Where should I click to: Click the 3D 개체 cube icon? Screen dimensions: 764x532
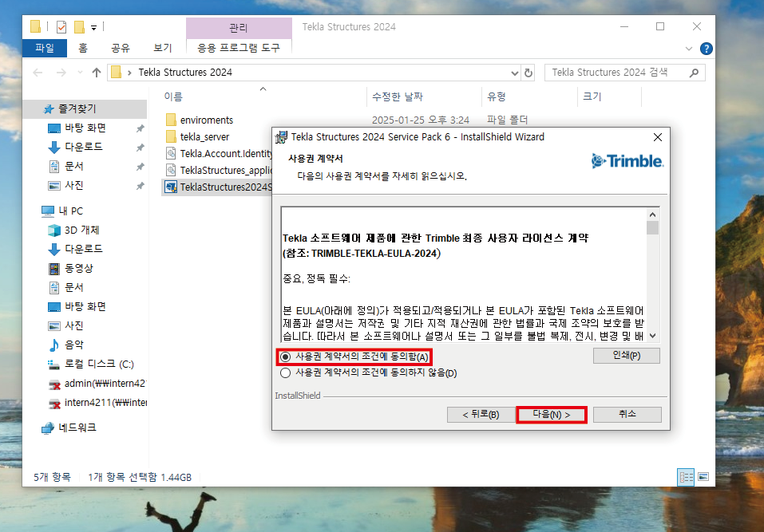click(54, 231)
